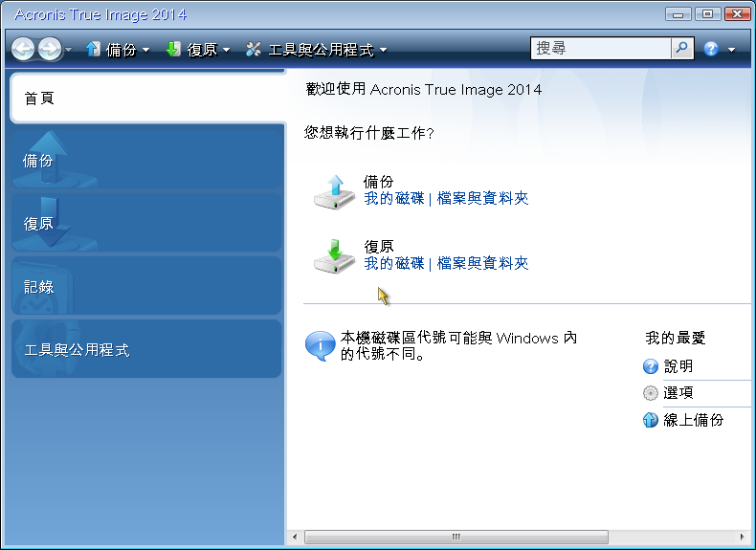Click the 我的最愛 heading
The height and width of the screenshot is (550, 756).
(676, 338)
